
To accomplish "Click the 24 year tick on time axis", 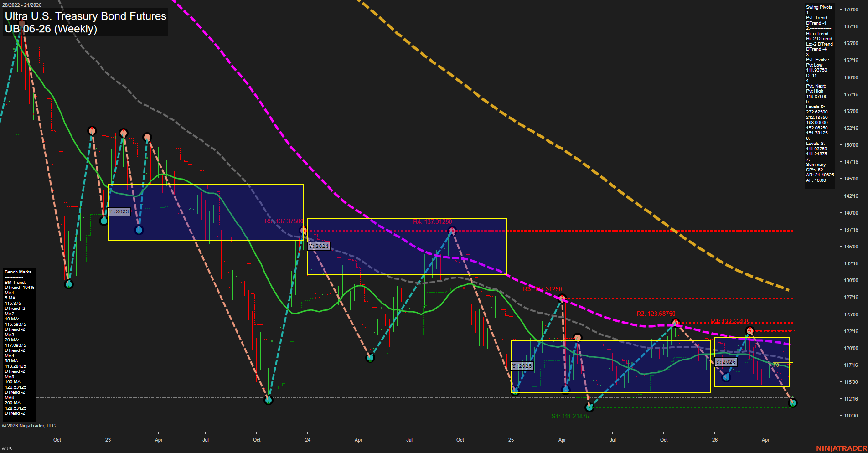I will (x=308, y=440).
